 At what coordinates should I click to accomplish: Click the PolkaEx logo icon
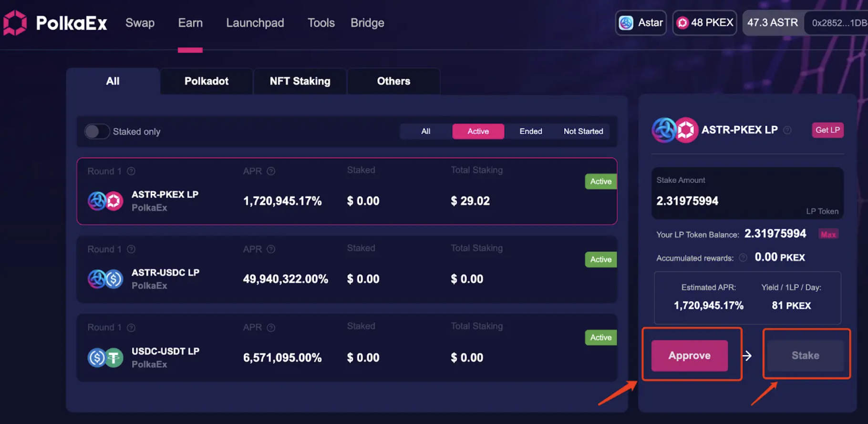click(15, 23)
